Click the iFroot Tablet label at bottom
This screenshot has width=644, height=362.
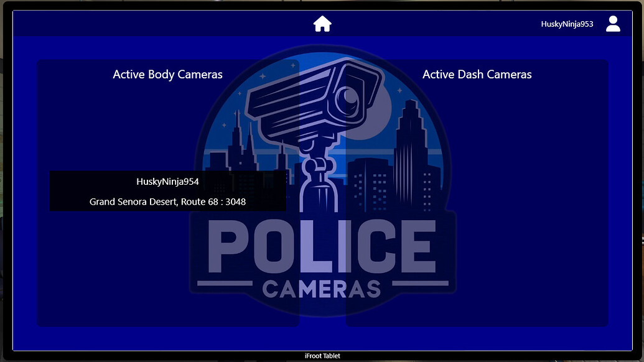[x=322, y=355]
